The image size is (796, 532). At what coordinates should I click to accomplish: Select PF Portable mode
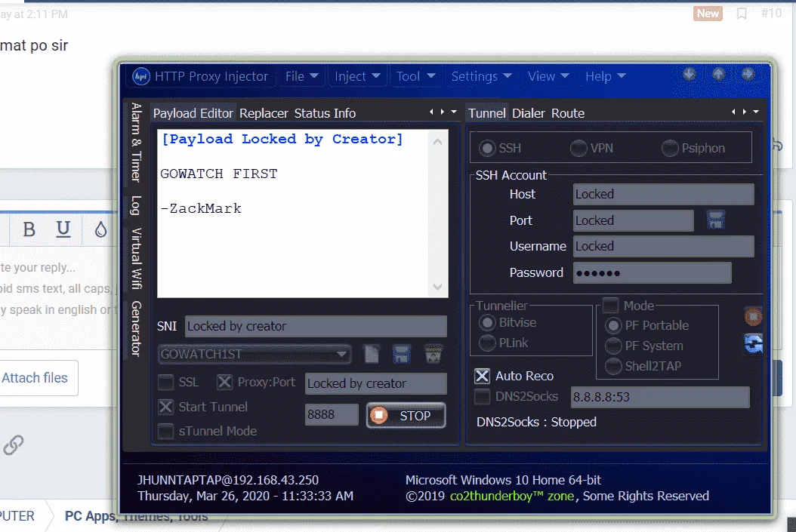tap(613, 325)
